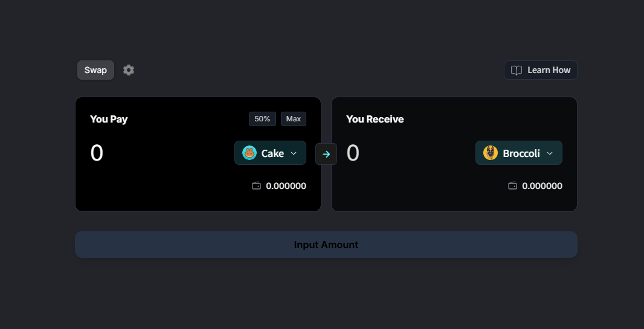
Task: Open the Learn How guide
Action: click(x=541, y=70)
